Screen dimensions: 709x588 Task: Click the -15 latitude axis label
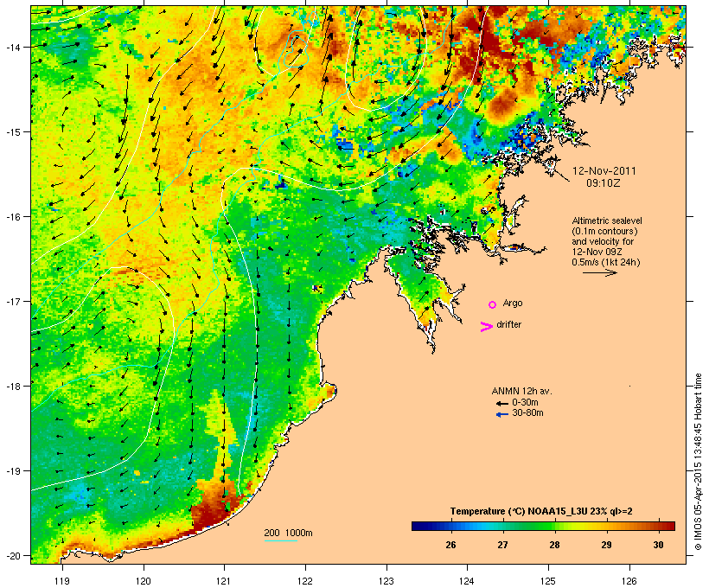click(12, 132)
